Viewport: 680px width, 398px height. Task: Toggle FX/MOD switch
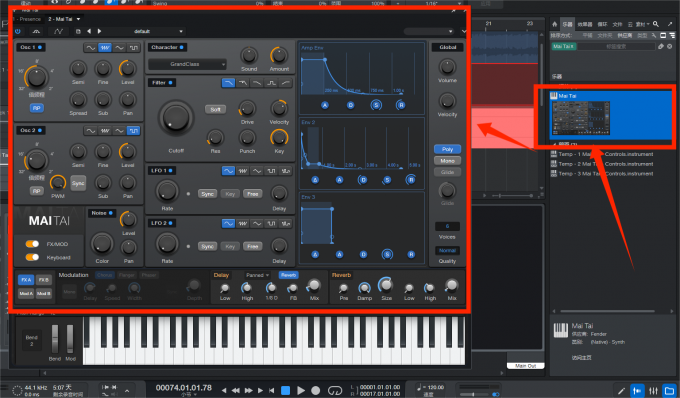[x=32, y=244]
